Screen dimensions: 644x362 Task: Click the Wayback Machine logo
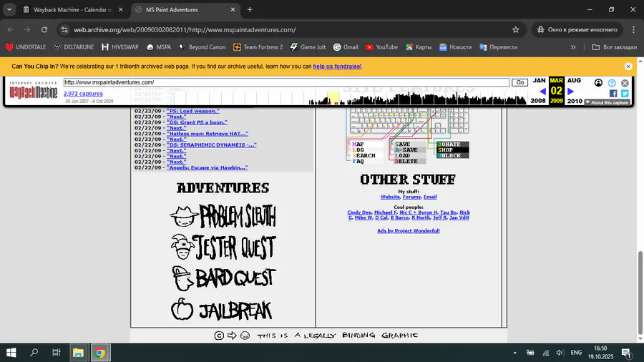tap(33, 91)
